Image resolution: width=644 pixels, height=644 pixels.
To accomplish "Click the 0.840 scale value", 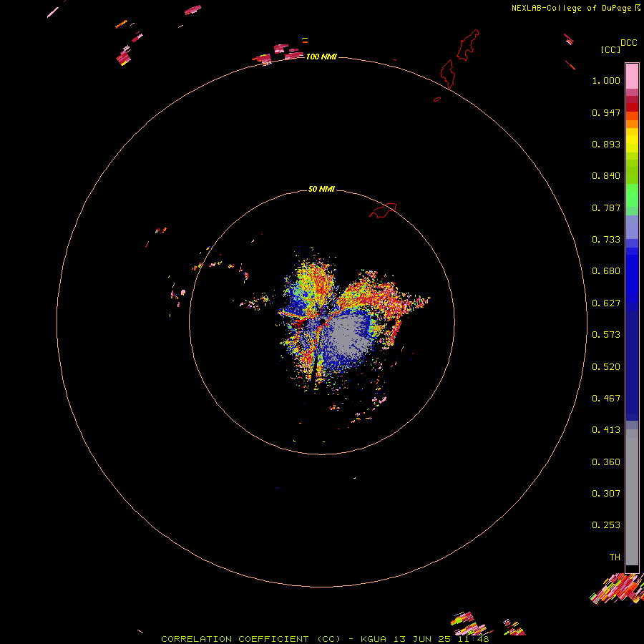I will click(x=606, y=176).
